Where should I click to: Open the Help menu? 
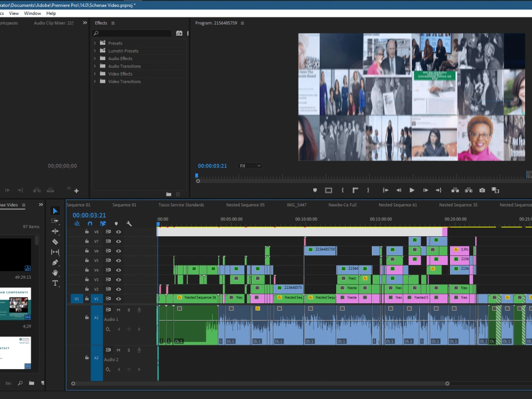click(x=51, y=13)
